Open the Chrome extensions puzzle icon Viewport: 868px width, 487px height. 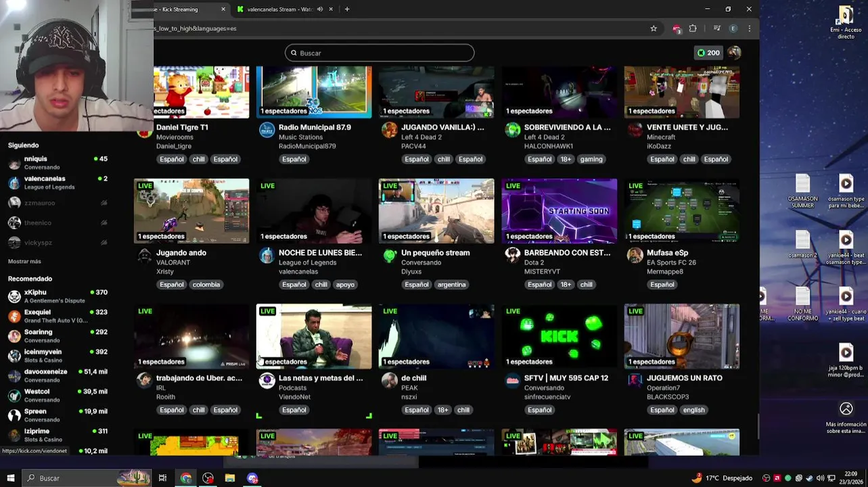coord(693,28)
